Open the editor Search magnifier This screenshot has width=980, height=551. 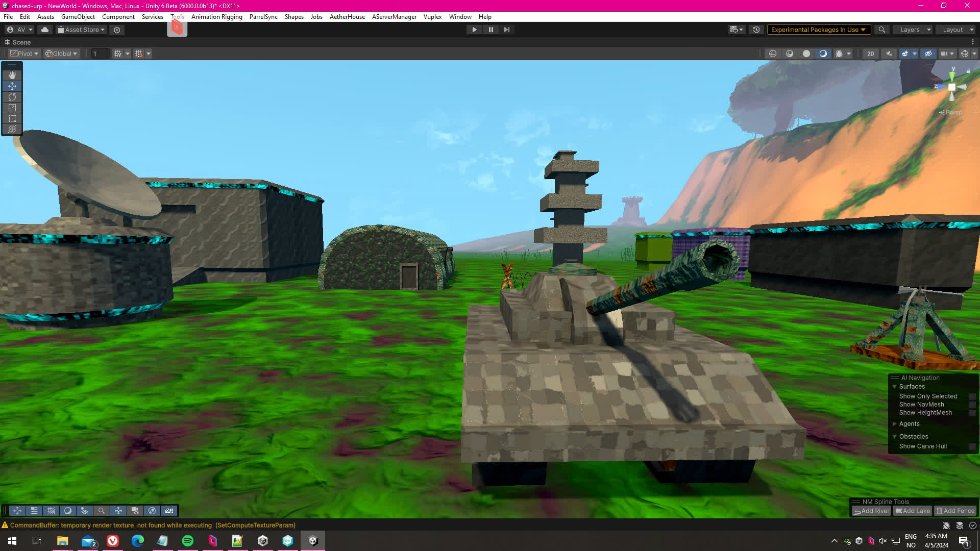point(881,30)
